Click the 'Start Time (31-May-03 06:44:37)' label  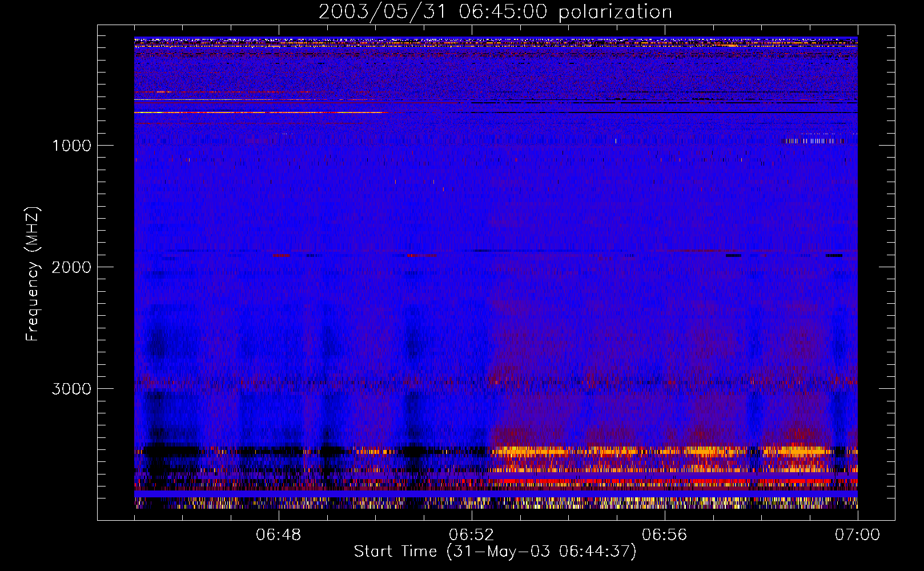tap(495, 552)
